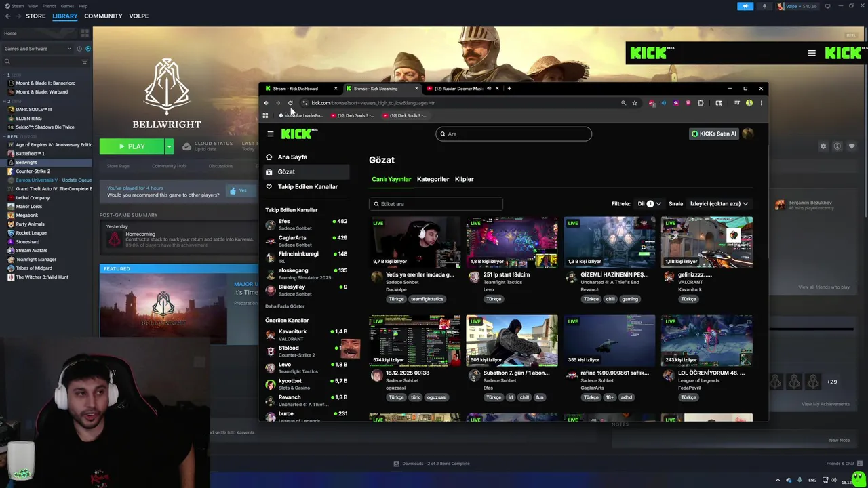This screenshot has height=488, width=868.
Task: Open the Dil language filter dropdown
Action: tap(649, 203)
